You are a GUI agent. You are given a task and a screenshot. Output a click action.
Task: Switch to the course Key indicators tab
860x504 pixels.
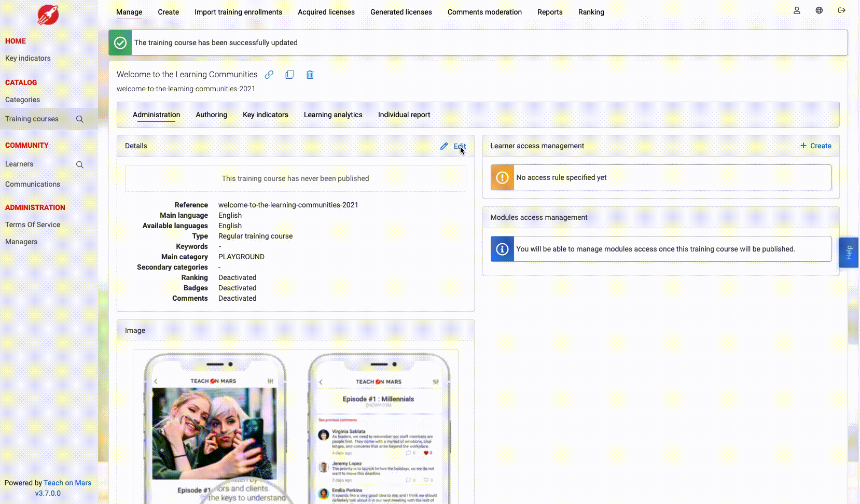pyautogui.click(x=266, y=115)
